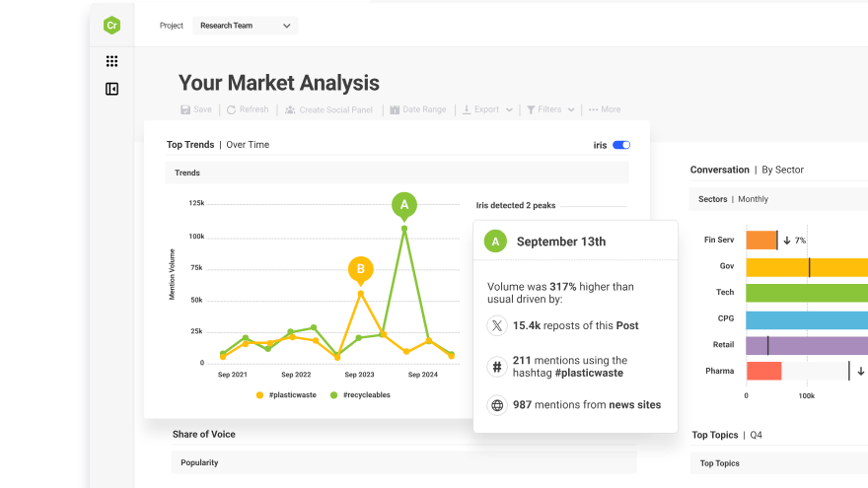
Task: Click the Monthly sectors option
Action: click(753, 199)
